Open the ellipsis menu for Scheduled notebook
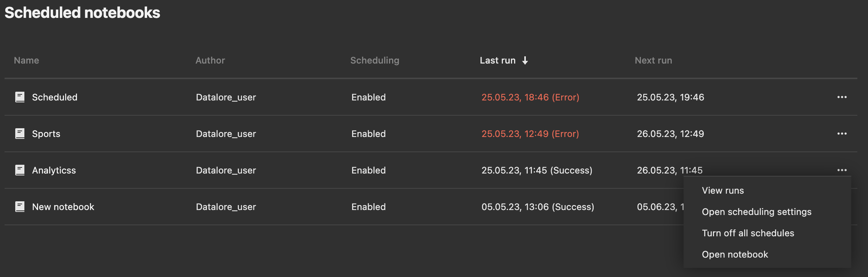 point(842,97)
